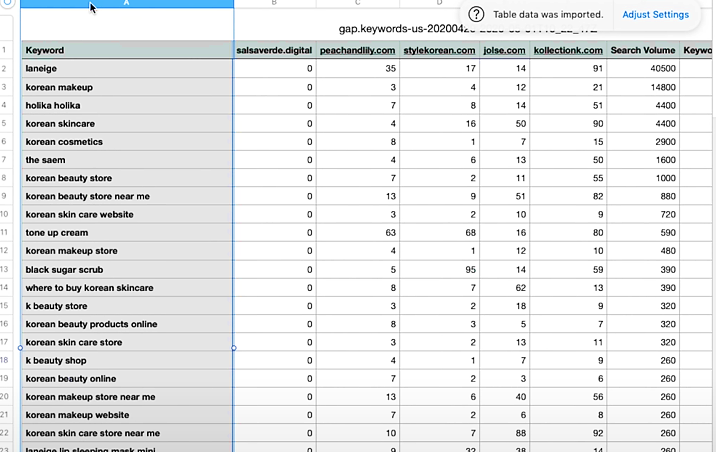Select kollectionk value 91 for laneige
Image resolution: width=716 pixels, height=452 pixels.
point(568,68)
